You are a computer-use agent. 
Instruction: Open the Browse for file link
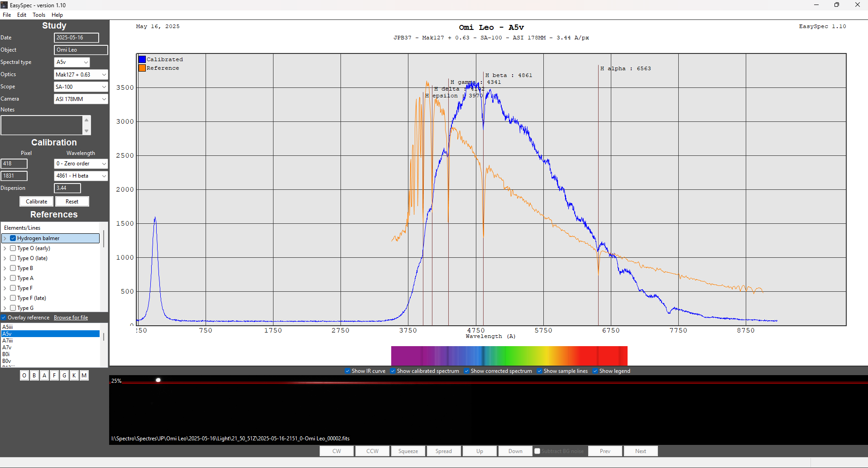click(71, 318)
